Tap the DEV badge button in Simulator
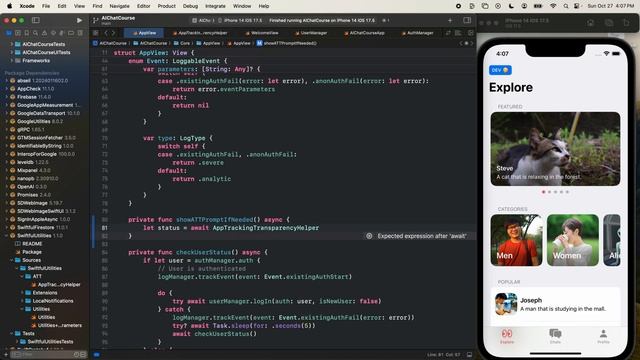640x360 pixels. (x=500, y=70)
